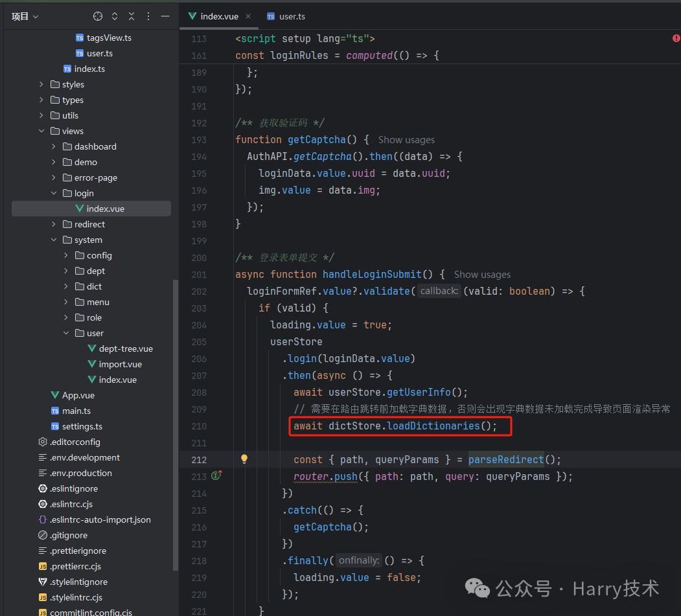
Task: Click getUserInfo call on line 208
Action: coord(419,393)
